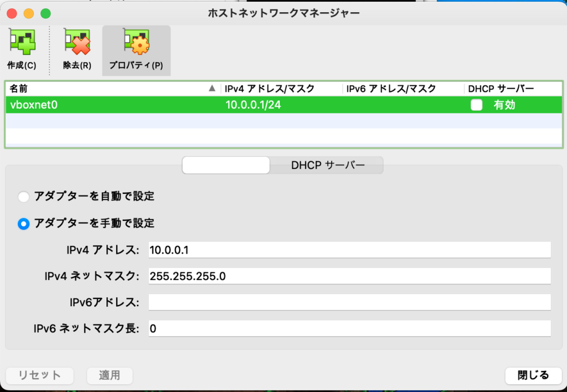Click the IPv4 ネットマスク input field
Viewport: 567px width, 392px height.
click(x=349, y=276)
